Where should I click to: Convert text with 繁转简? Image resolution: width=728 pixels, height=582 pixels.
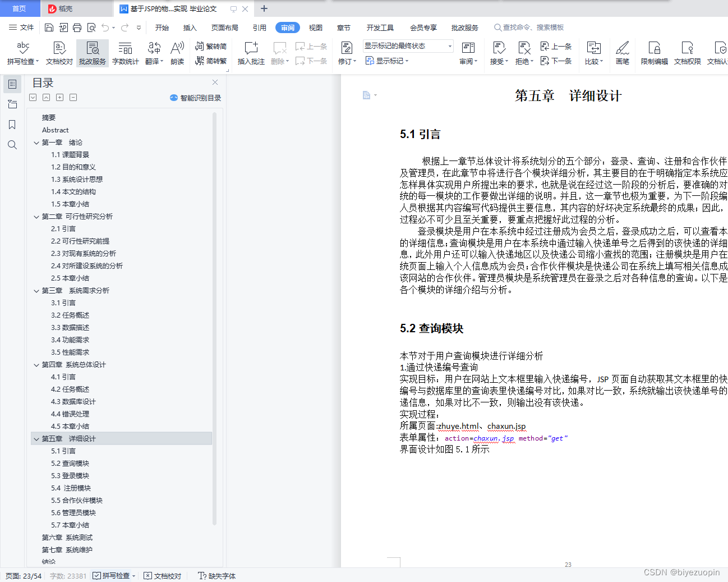(x=211, y=47)
